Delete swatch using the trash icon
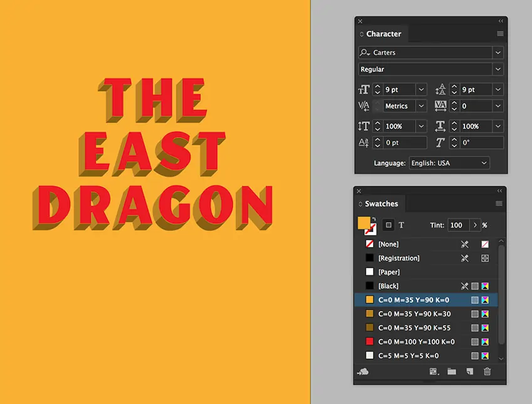The height and width of the screenshot is (404, 532). click(487, 371)
